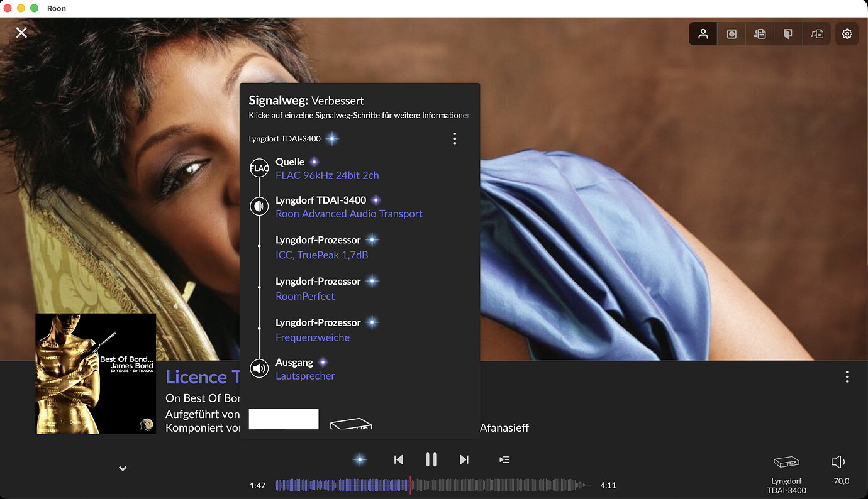Image resolution: width=868 pixels, height=499 pixels.
Task: Click the quality star next to Ausgang
Action: click(323, 363)
